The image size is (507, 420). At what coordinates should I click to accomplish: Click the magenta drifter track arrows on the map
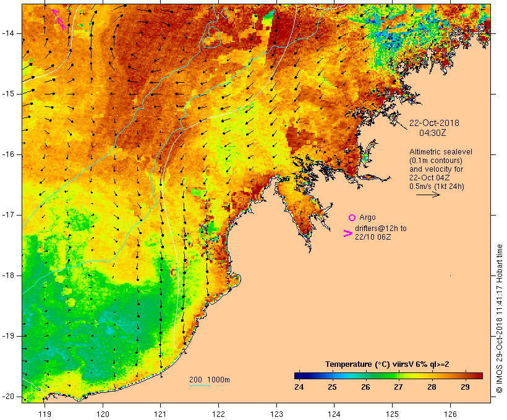point(60,20)
